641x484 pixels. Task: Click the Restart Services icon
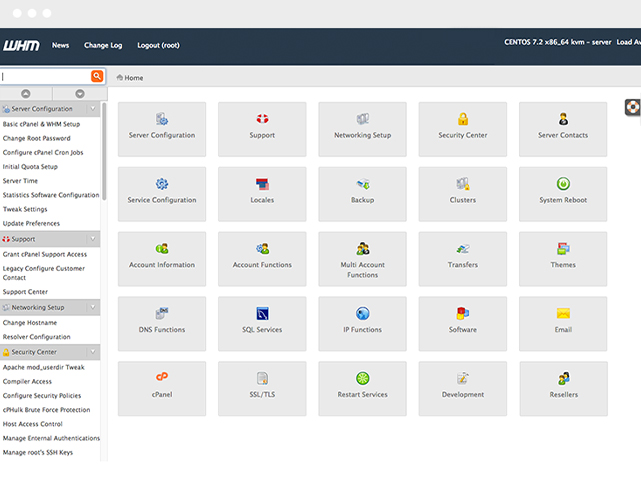click(363, 378)
